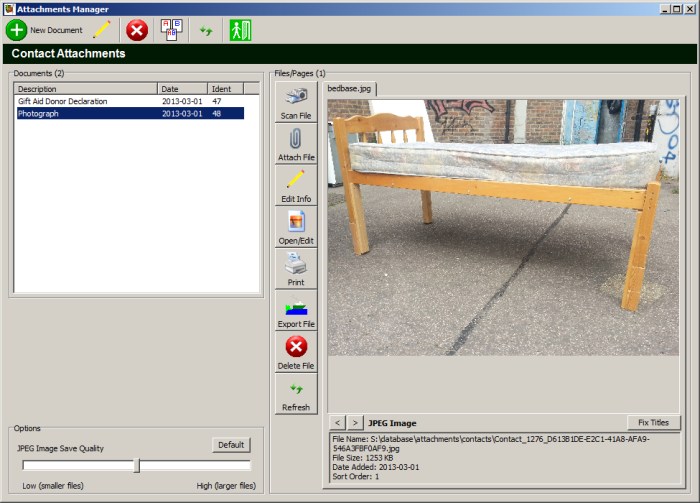Click the pencil edit icon in top toolbar
700x503 pixels.
(102, 30)
